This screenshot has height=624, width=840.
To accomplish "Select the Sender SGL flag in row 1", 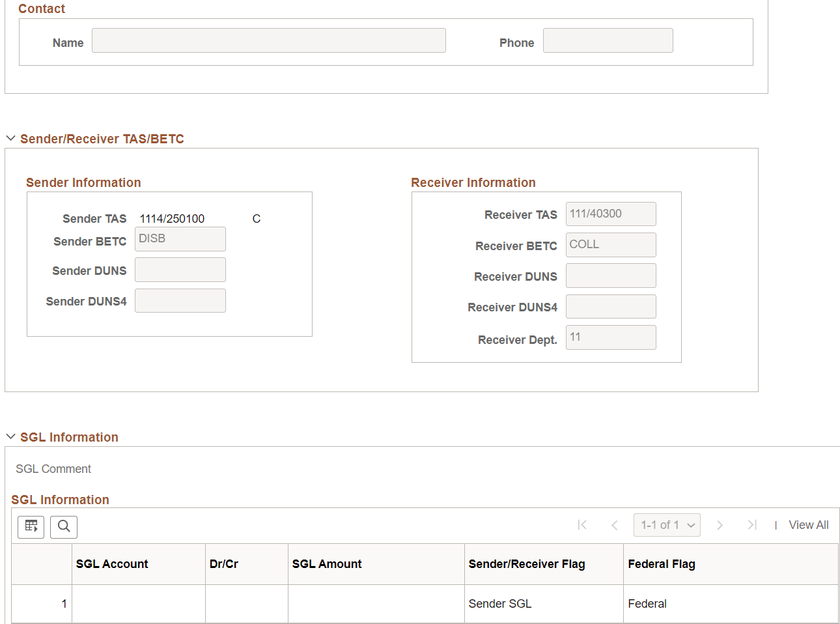I will coord(500,603).
